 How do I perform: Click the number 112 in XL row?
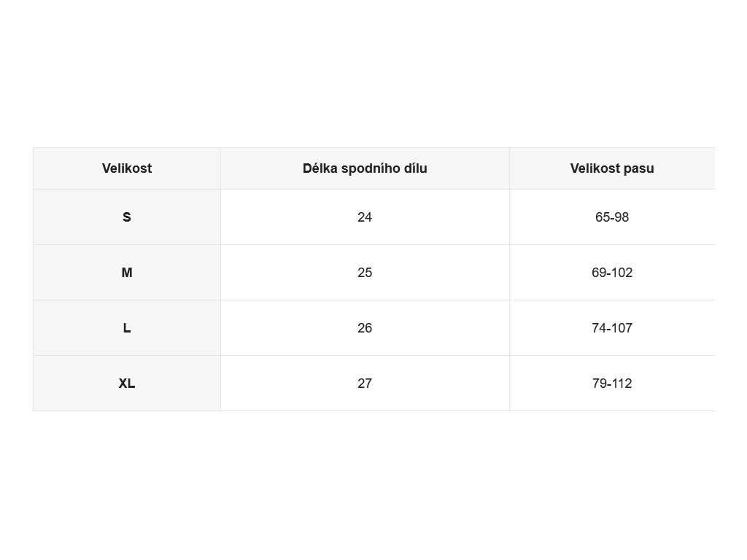coord(622,384)
